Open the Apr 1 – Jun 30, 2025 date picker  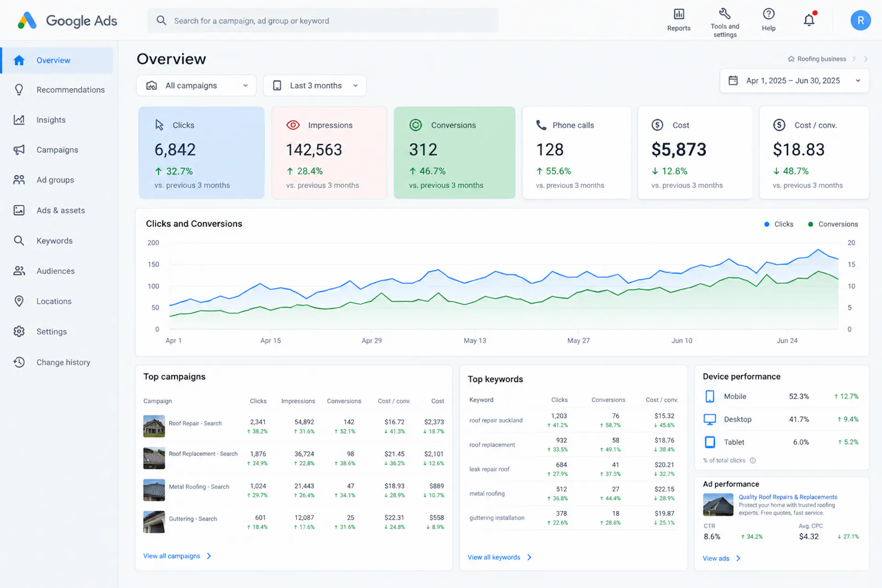[794, 81]
